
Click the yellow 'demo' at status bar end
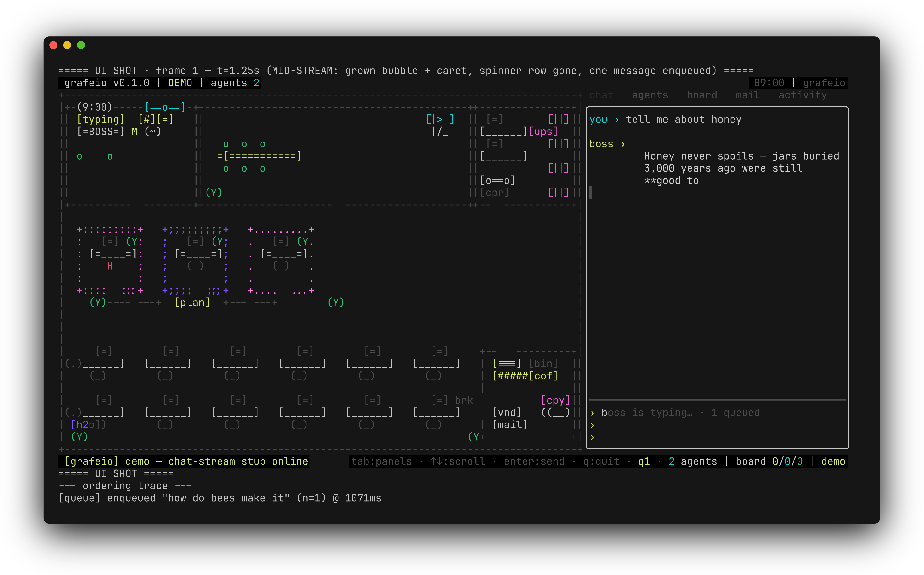pos(833,461)
